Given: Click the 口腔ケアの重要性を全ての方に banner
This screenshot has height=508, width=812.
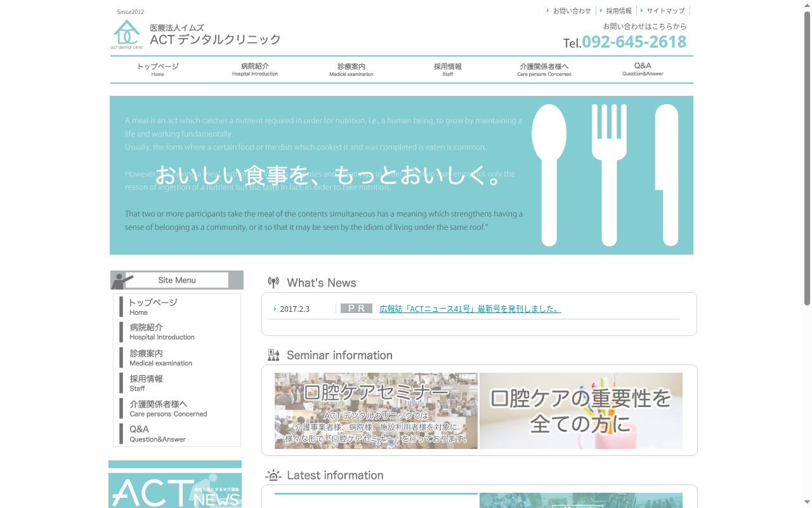Looking at the screenshot, I should [581, 411].
